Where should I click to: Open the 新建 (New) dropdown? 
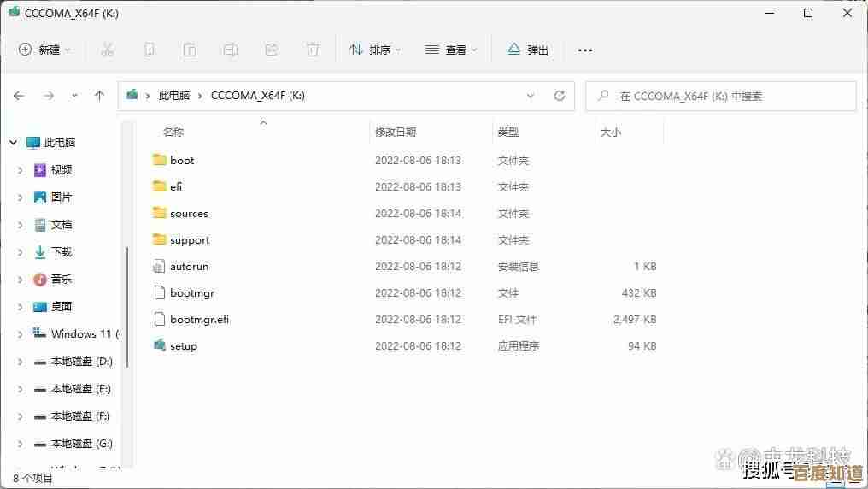click(x=44, y=50)
